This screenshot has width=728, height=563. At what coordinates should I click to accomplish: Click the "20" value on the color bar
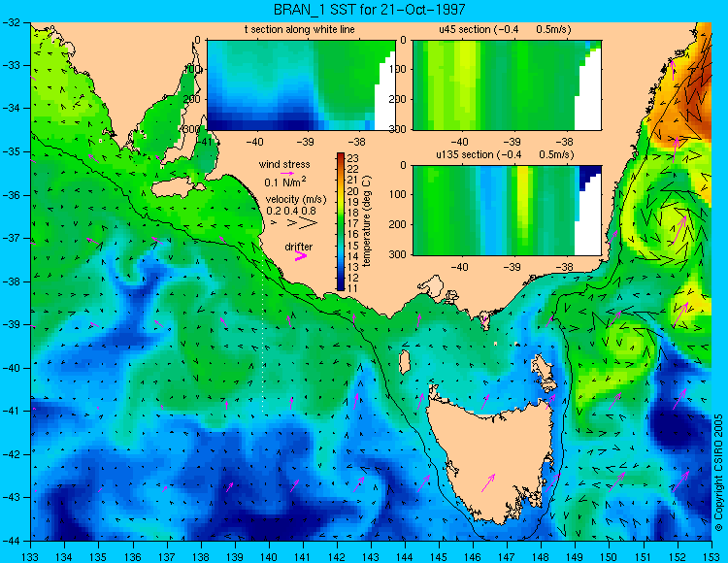coord(353,191)
